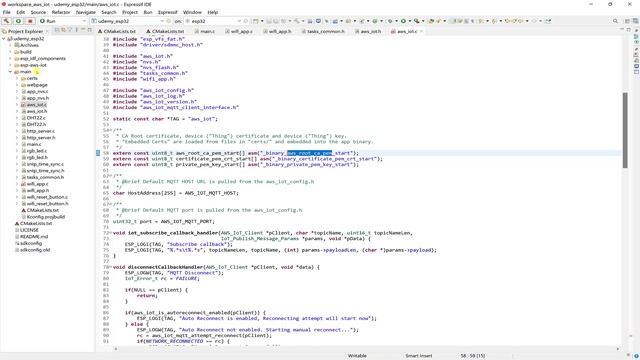Click the editor vertical scrollbar thumb
This screenshot has width=640, height=360.
[x=625, y=130]
